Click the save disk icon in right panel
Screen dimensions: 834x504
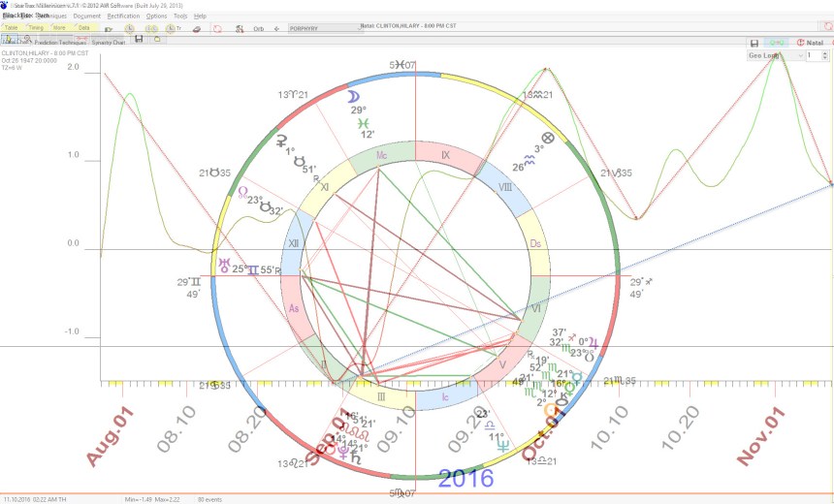click(754, 43)
